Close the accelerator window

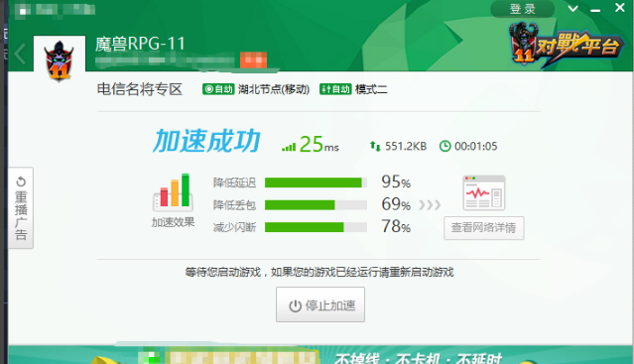point(620,7)
